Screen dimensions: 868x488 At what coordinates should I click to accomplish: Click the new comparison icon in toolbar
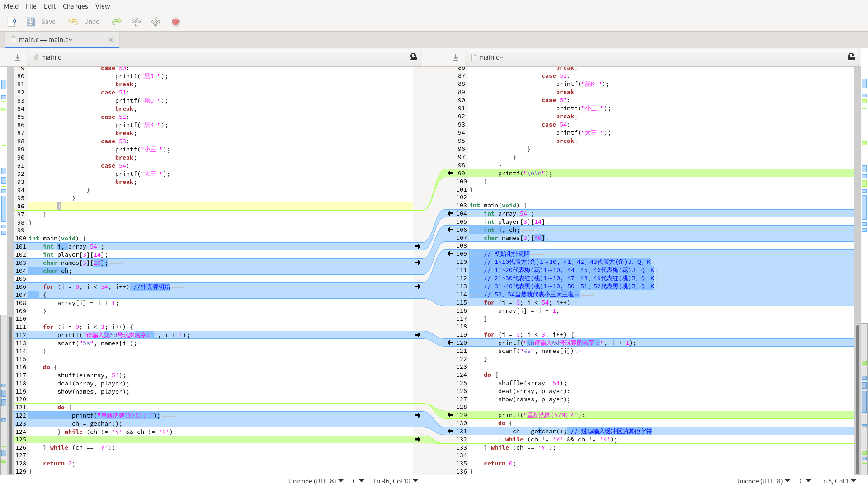tap(12, 22)
